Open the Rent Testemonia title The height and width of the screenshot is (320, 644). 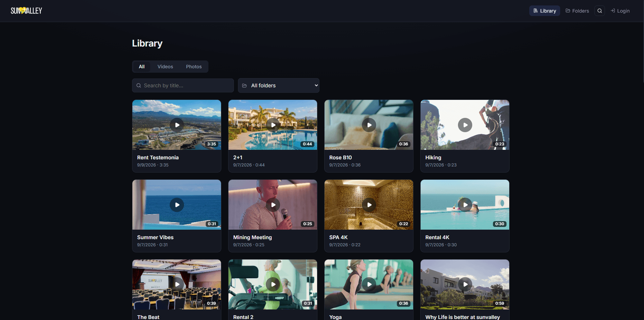(158, 158)
